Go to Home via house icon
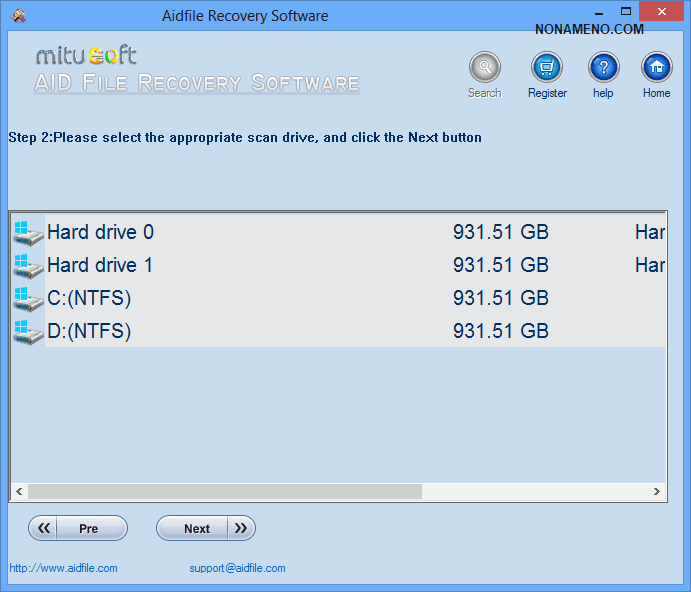The image size is (691, 592). point(656,68)
